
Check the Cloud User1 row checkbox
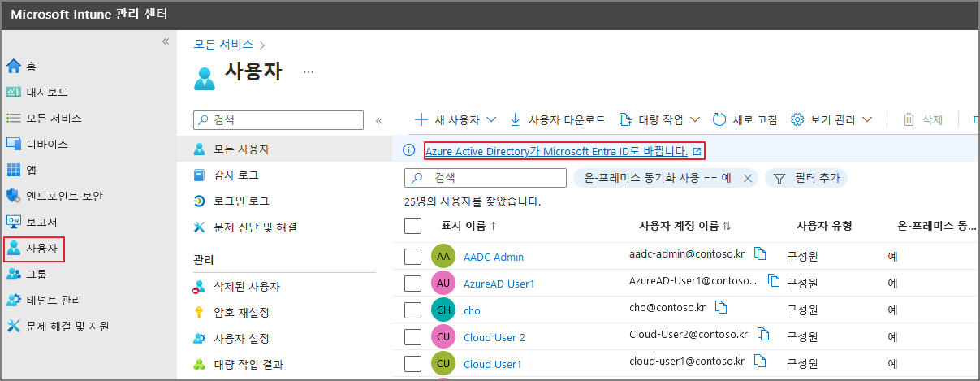pos(412,363)
